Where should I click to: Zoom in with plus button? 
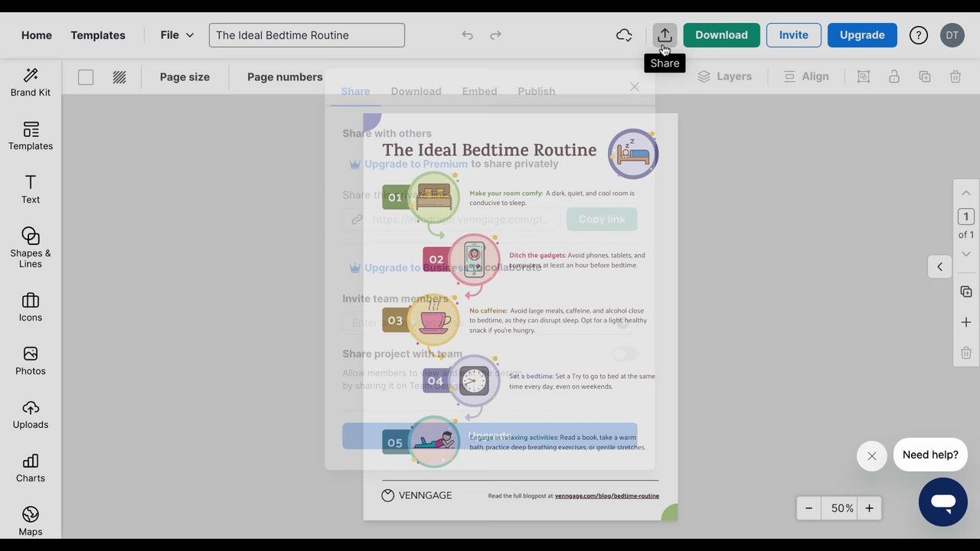(x=869, y=508)
